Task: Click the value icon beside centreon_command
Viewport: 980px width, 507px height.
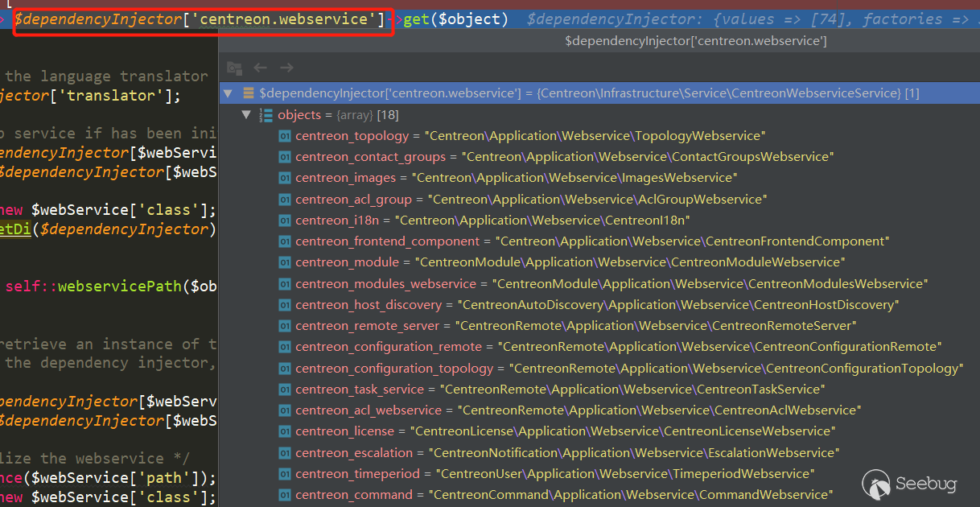Action: pos(284,495)
